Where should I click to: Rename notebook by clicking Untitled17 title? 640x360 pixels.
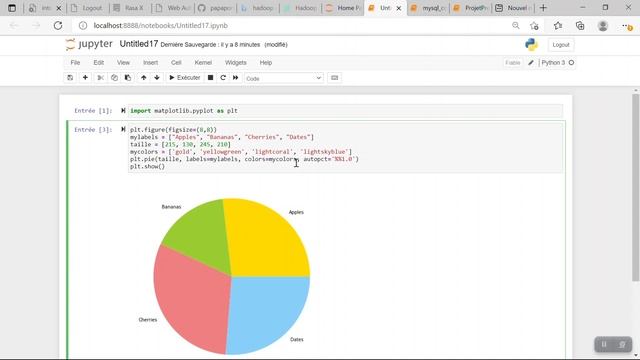(x=139, y=44)
